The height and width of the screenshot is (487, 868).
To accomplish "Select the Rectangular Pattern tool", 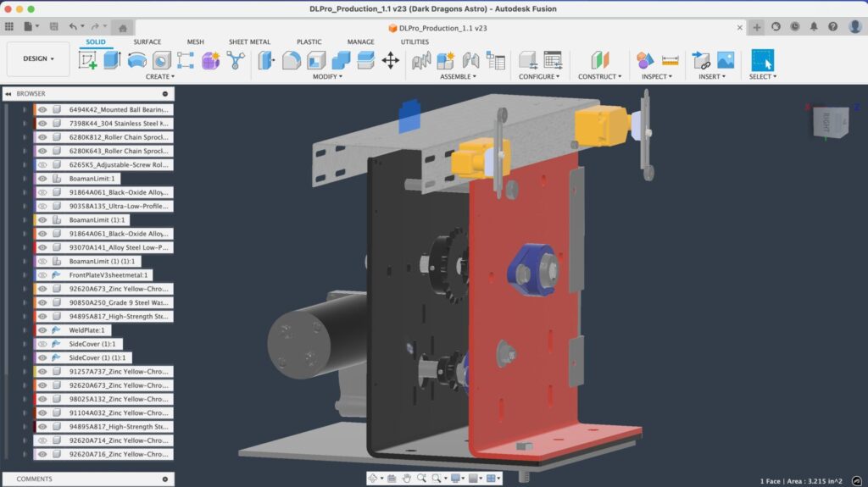I will click(x=186, y=60).
